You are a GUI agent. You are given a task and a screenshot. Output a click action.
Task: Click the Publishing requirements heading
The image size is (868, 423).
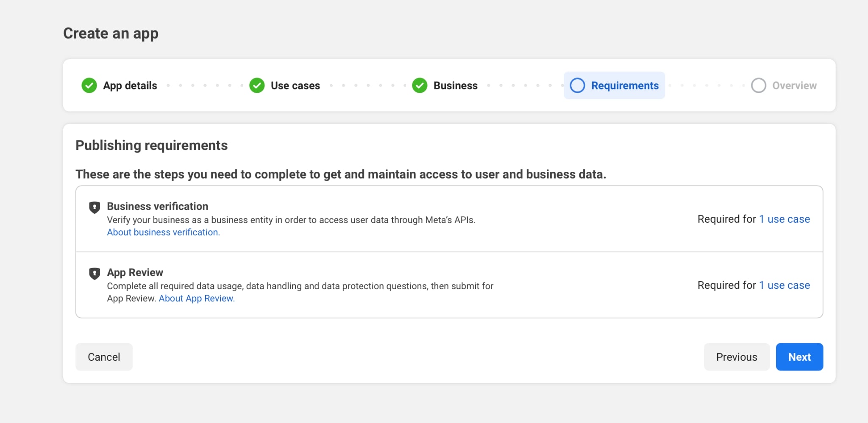(151, 146)
